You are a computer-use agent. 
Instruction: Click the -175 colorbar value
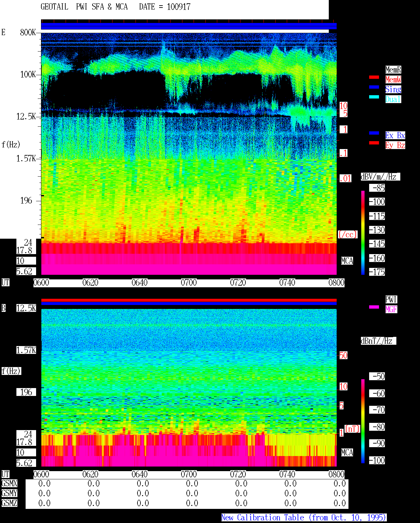click(x=377, y=272)
